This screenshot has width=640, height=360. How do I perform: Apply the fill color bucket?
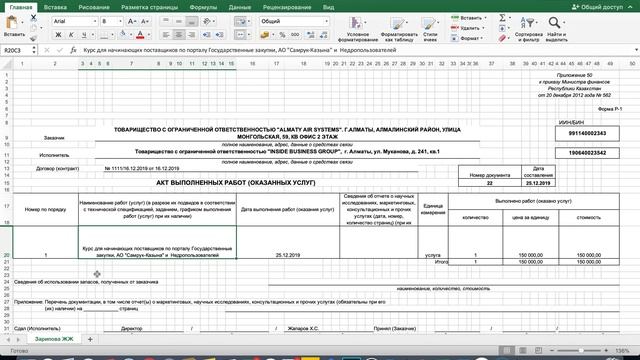pyautogui.click(x=122, y=35)
